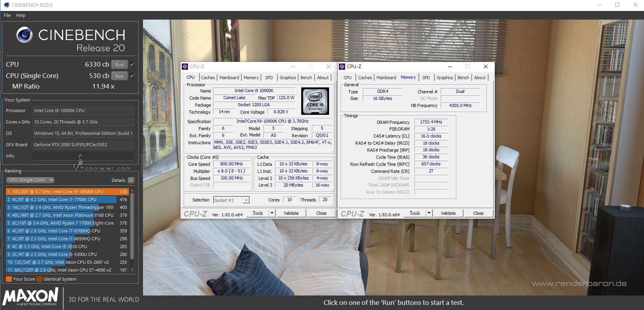Click the ranking scrollbar up arrow
This screenshot has width=644, height=310.
132,190
